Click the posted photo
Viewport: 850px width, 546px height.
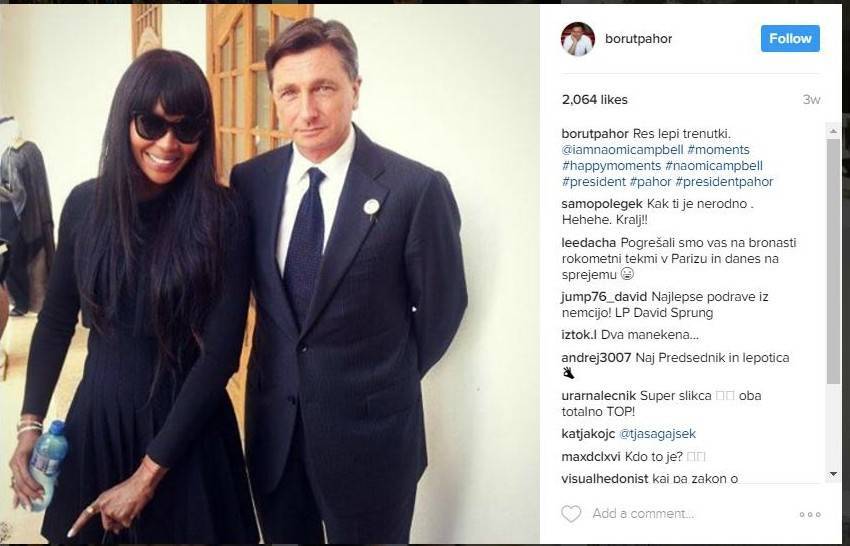tap(270, 274)
